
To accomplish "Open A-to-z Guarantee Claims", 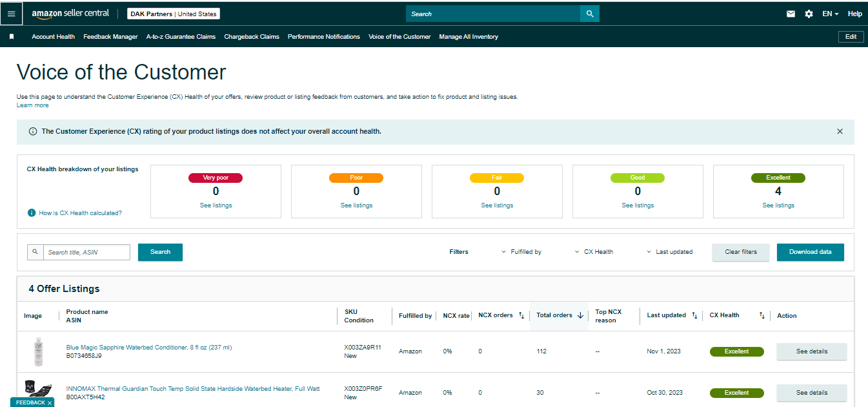I will click(x=181, y=37).
